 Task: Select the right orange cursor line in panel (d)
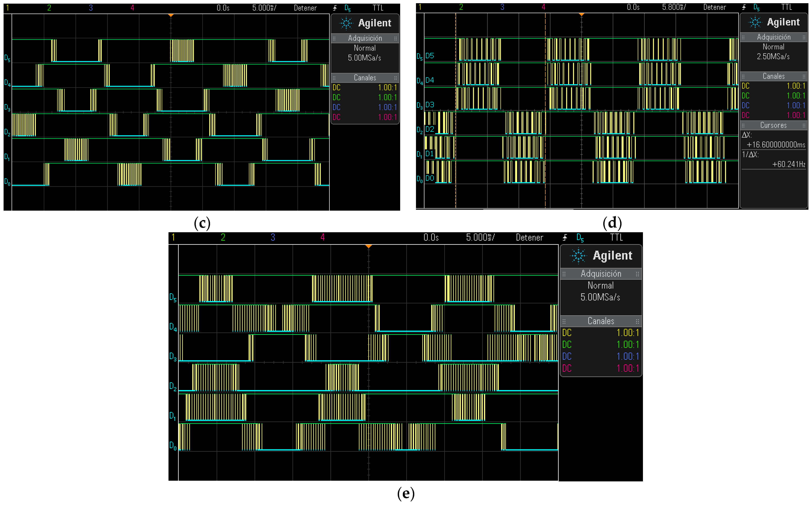545,110
